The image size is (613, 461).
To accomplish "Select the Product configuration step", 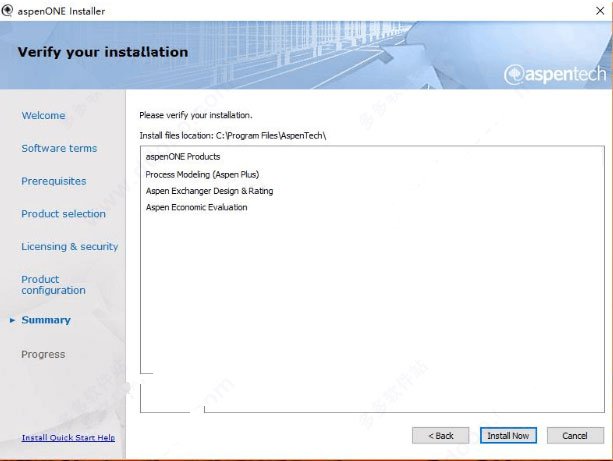I will point(53,285).
